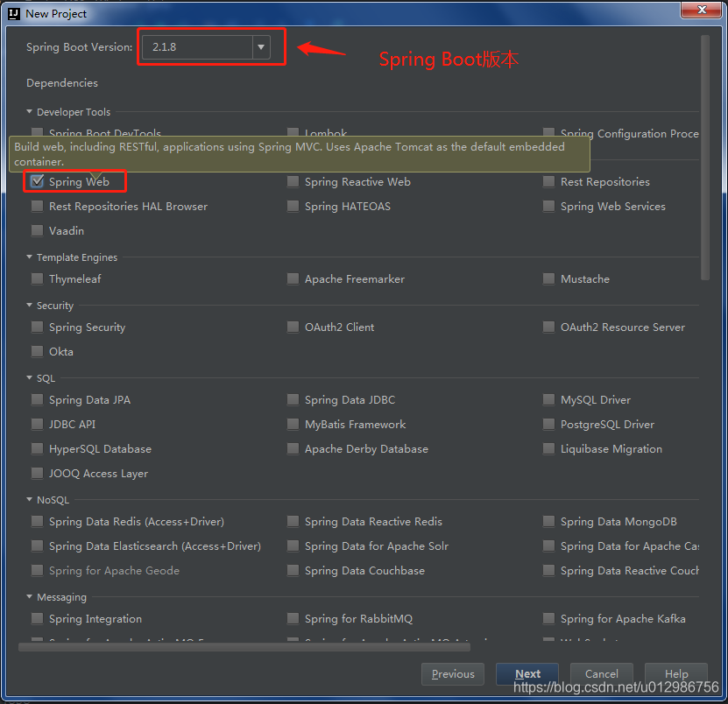Image resolution: width=728 pixels, height=704 pixels.
Task: Open the Spring Boot Version dropdown
Action: pos(260,47)
